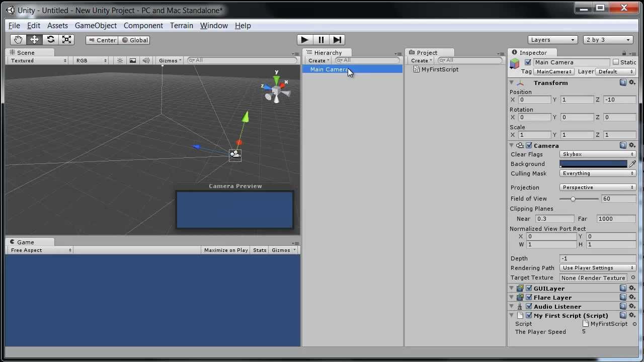Open Audio Listener gear menu
The width and height of the screenshot is (644, 362).
pyautogui.click(x=632, y=306)
